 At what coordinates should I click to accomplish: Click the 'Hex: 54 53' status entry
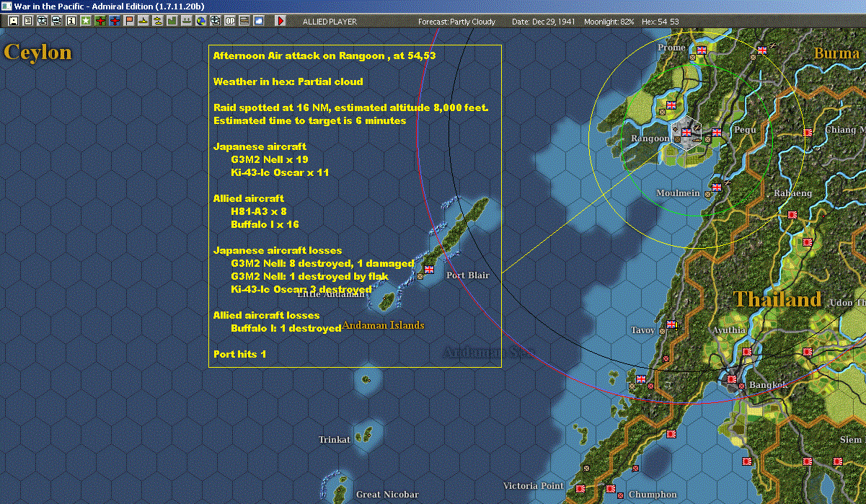point(660,22)
